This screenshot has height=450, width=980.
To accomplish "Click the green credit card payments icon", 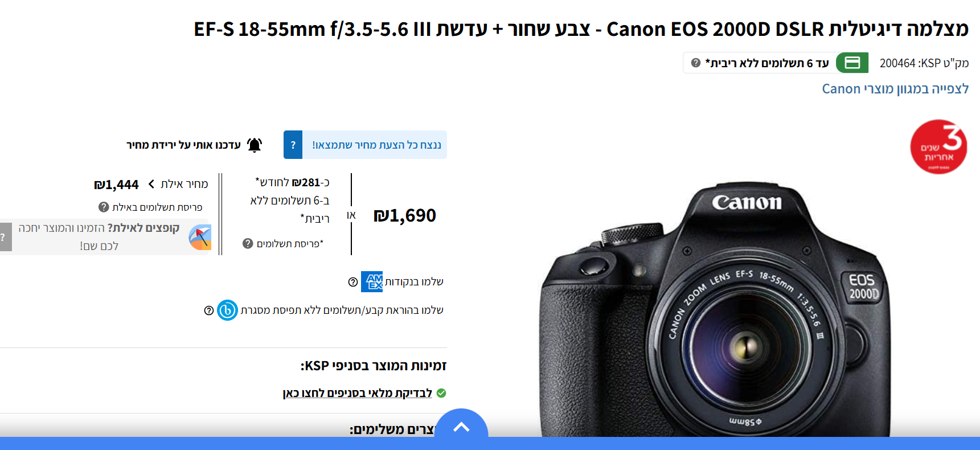I will [x=852, y=63].
